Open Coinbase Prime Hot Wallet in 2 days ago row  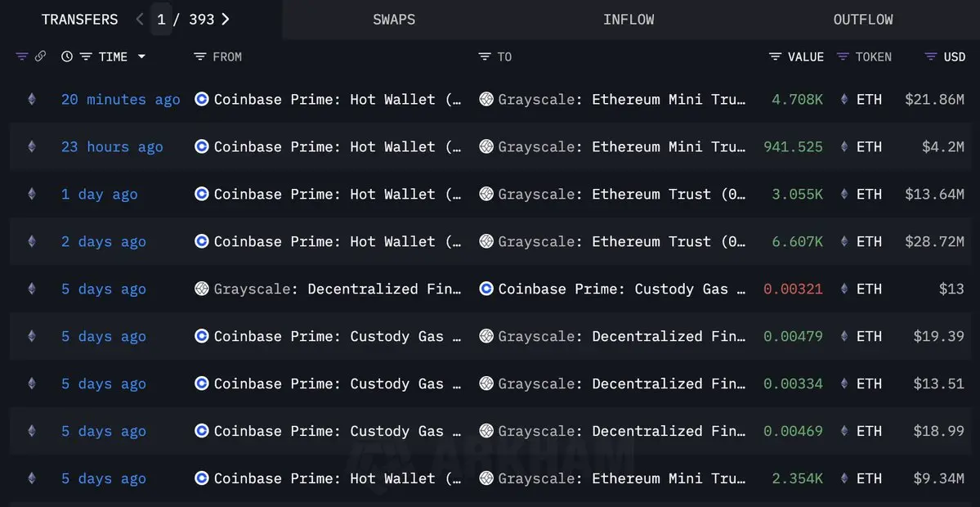pyautogui.click(x=338, y=241)
